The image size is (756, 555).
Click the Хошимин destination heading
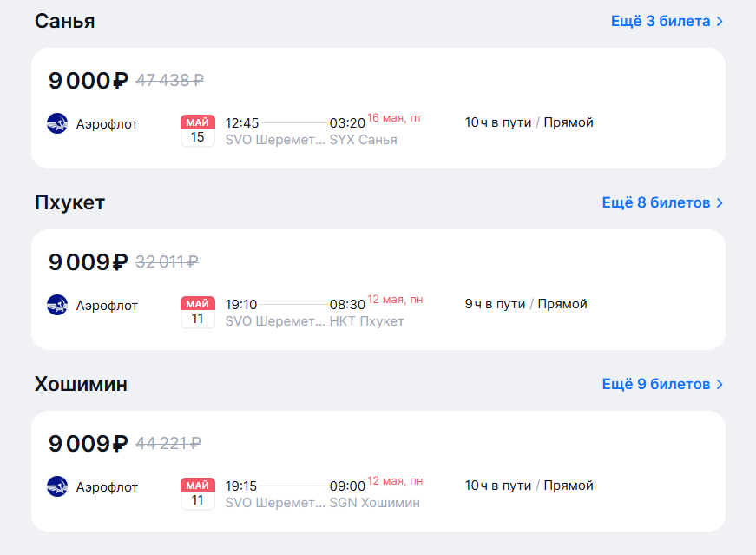tap(82, 384)
